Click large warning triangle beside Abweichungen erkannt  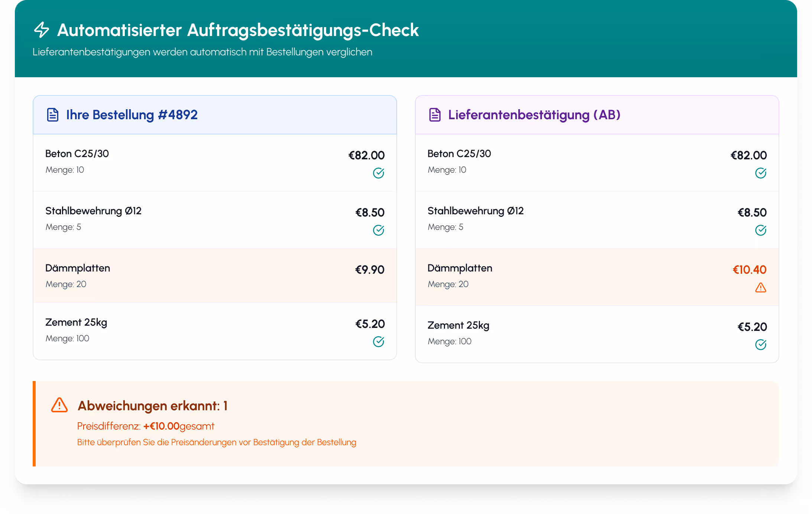point(59,405)
